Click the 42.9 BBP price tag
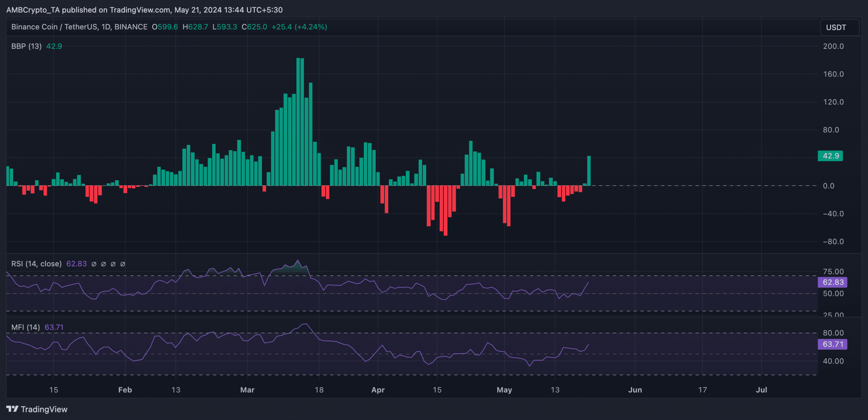 coord(830,156)
